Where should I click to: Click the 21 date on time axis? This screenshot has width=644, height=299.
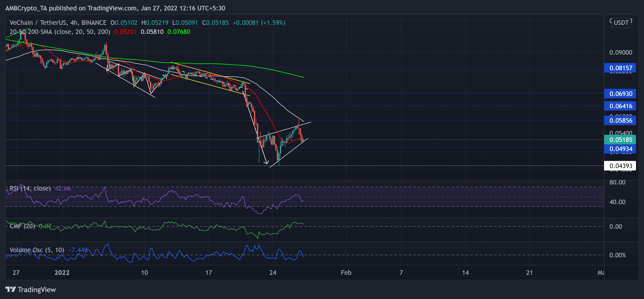pyautogui.click(x=529, y=272)
